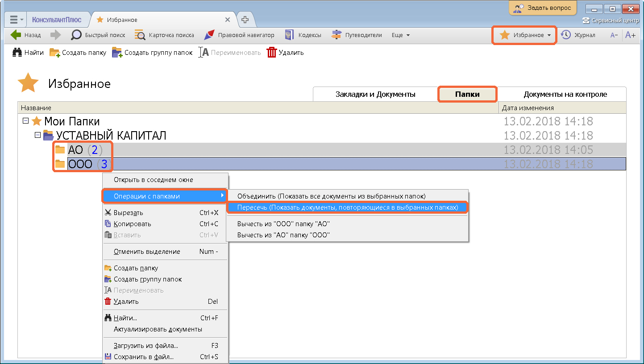Click Найти binoculars in the folder toolbar
The width and height of the screenshot is (644, 364).
click(x=28, y=52)
